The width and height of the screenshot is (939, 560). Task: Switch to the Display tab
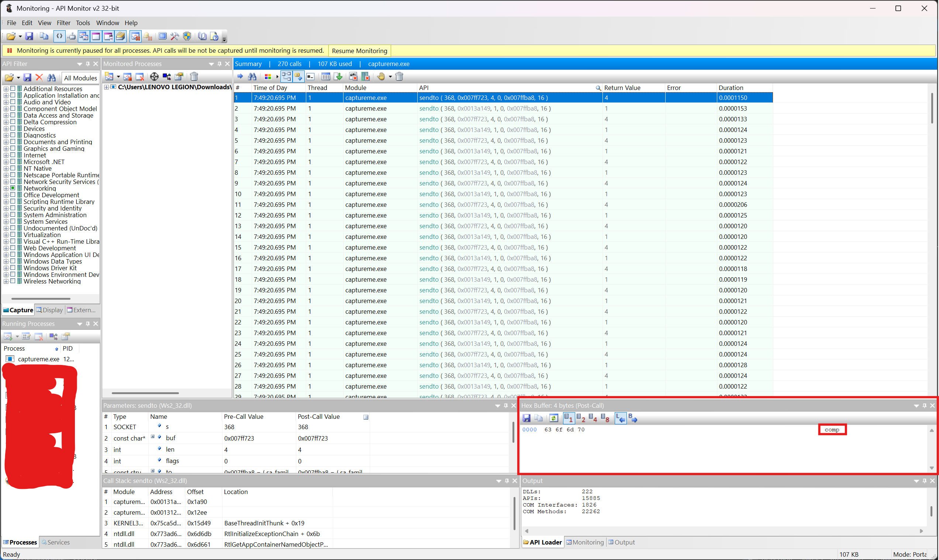click(49, 310)
